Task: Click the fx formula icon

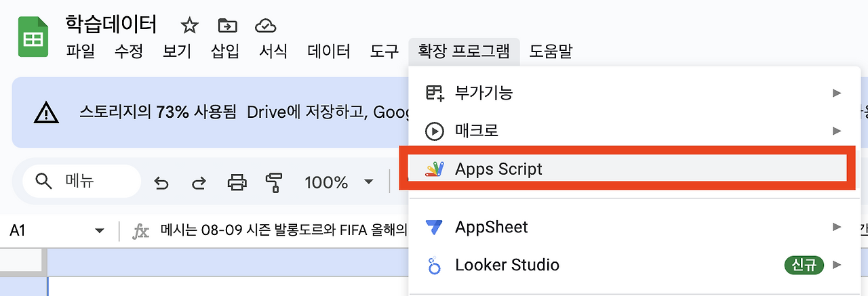Action: click(x=140, y=232)
